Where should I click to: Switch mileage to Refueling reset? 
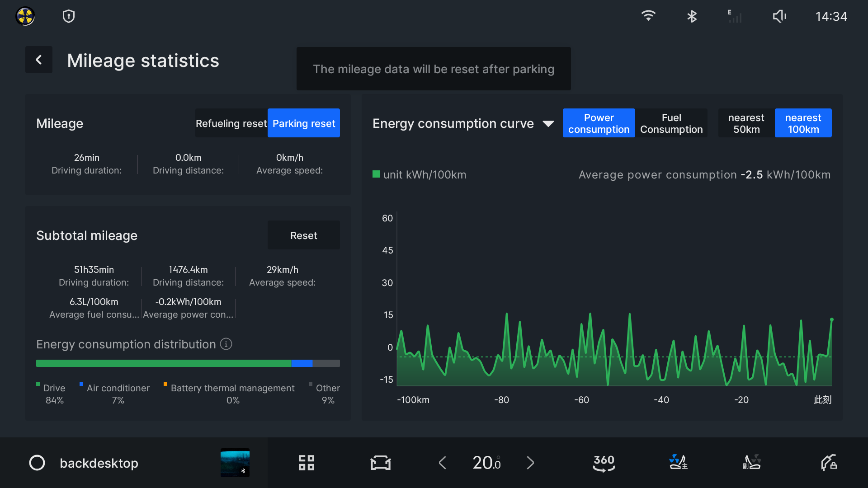pyautogui.click(x=231, y=123)
